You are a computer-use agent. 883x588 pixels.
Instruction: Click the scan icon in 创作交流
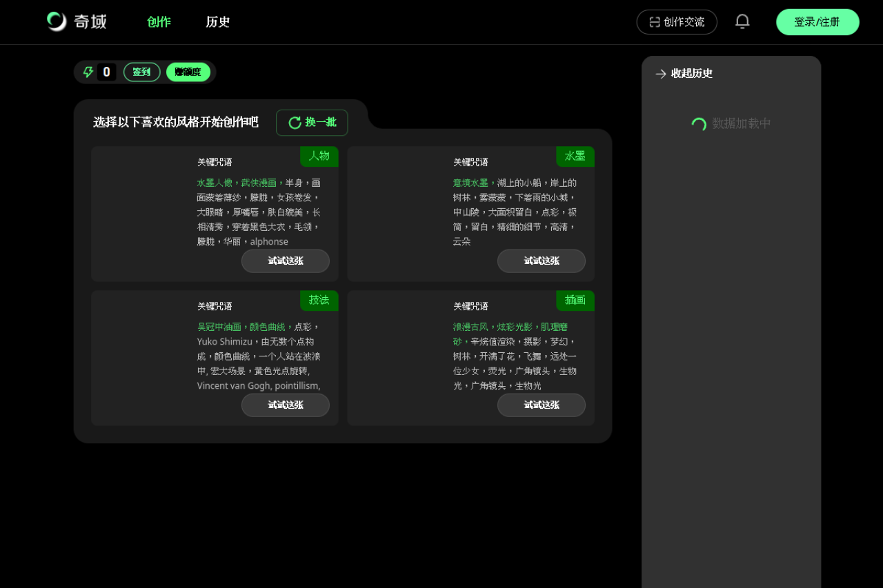(x=655, y=22)
